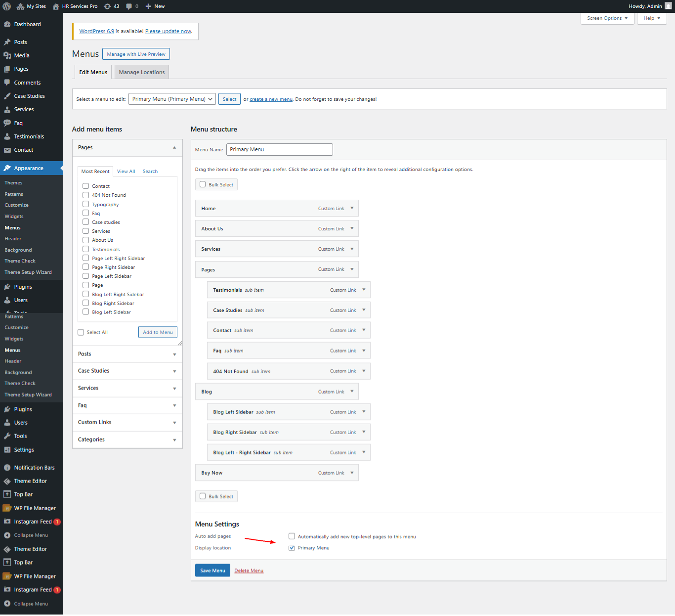Open the Dashboard icon in sidebar

7,24
